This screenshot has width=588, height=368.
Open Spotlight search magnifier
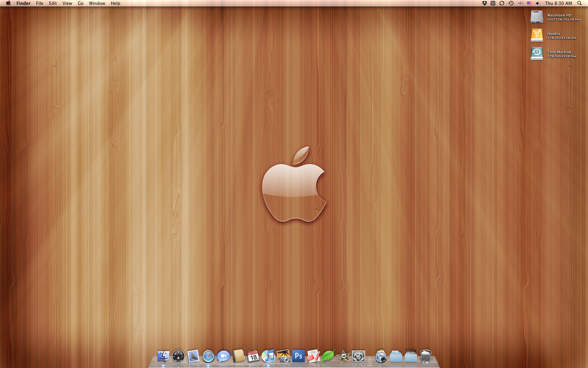point(579,3)
